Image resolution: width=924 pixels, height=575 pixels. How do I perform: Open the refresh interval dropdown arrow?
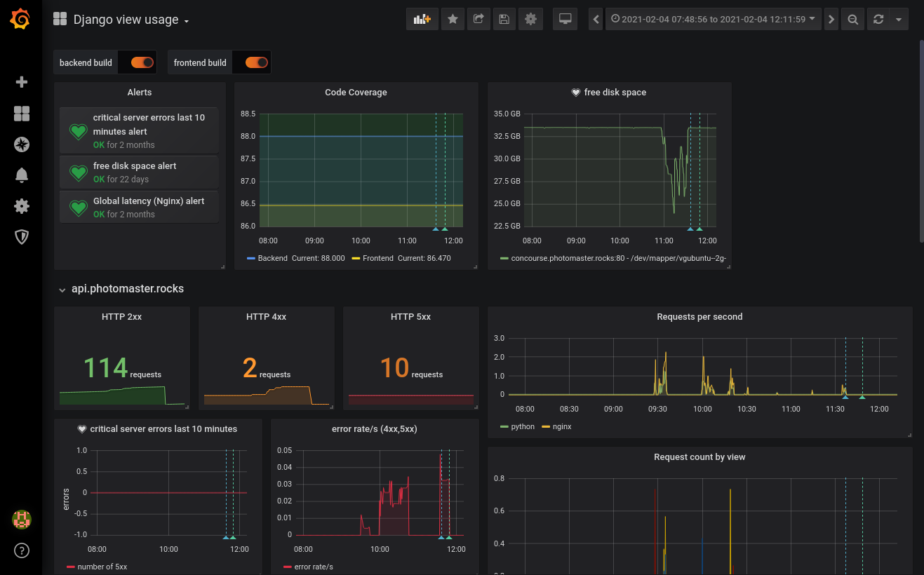tap(899, 20)
